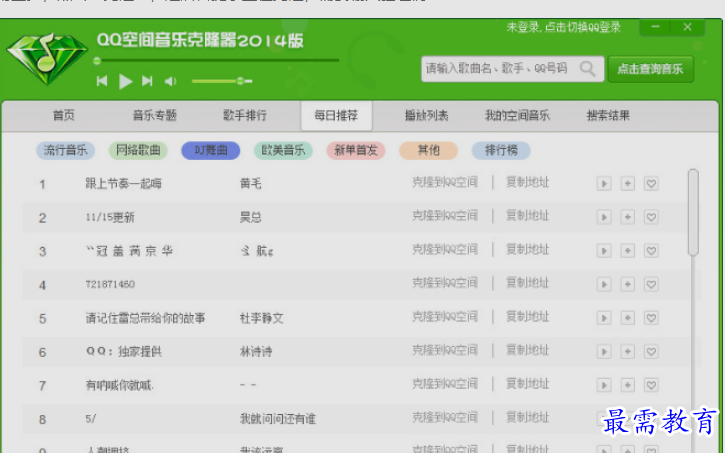Add song 冠盖满京华 to playlist
Image resolution: width=725 pixels, height=453 pixels.
tap(627, 251)
